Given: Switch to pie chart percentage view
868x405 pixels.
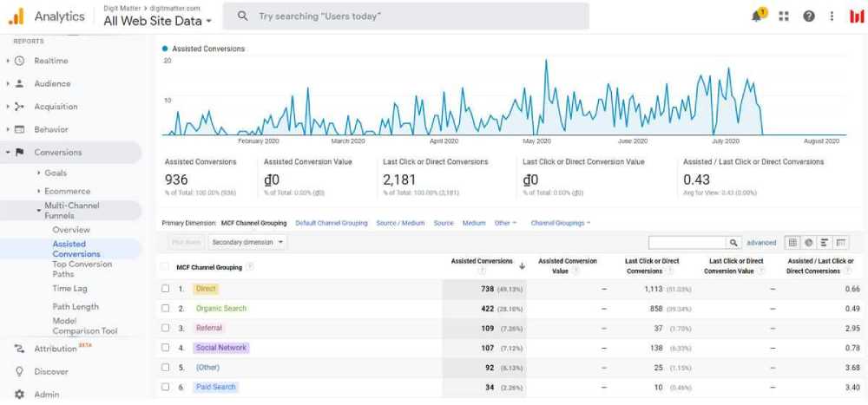Looking at the screenshot, I should (808, 242).
